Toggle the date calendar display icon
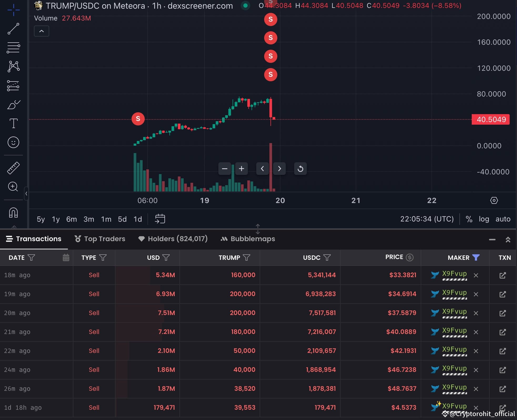Screen dimensions: 517x420 [66, 257]
